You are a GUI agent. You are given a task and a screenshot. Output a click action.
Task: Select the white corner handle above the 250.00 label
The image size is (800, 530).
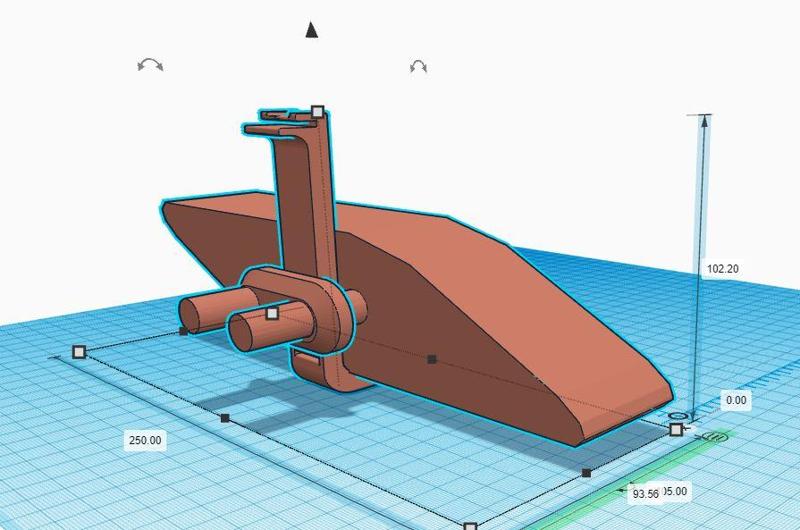point(79,351)
